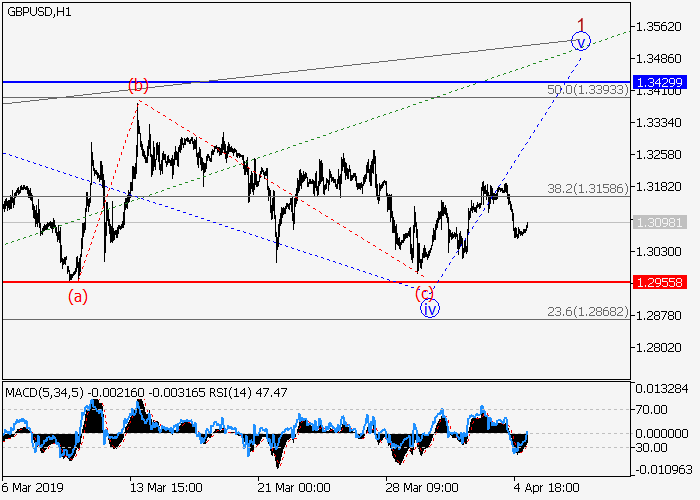Click the 38.2(1.31586) Fibonacci level label
This screenshot has height=500, width=700.
coord(584,187)
